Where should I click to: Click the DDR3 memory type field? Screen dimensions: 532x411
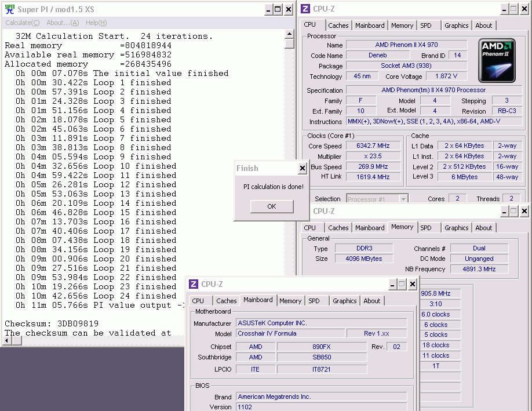pos(364,248)
